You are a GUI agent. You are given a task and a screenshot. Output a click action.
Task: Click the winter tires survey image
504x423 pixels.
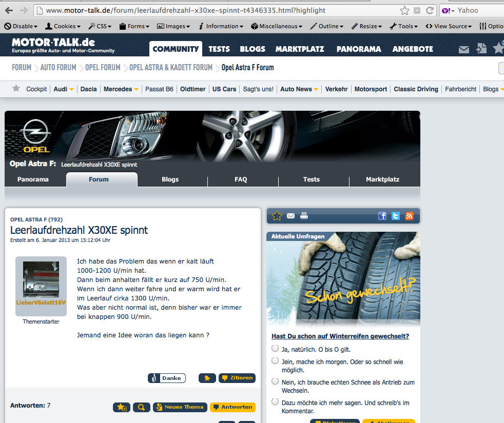pyautogui.click(x=343, y=279)
